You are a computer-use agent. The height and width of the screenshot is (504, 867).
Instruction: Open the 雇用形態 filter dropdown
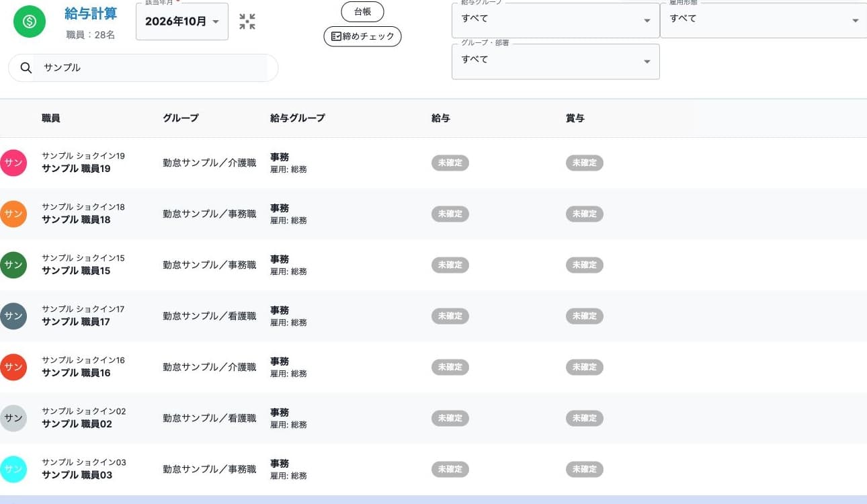click(x=763, y=20)
